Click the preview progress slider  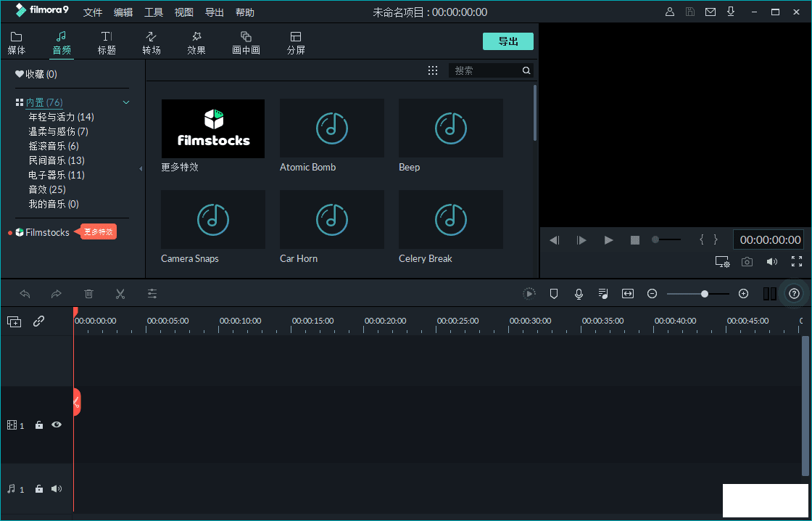click(x=666, y=239)
